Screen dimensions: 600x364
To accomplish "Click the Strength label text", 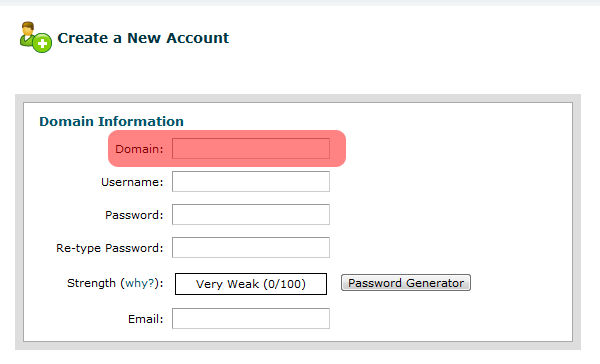I will click(x=91, y=283).
